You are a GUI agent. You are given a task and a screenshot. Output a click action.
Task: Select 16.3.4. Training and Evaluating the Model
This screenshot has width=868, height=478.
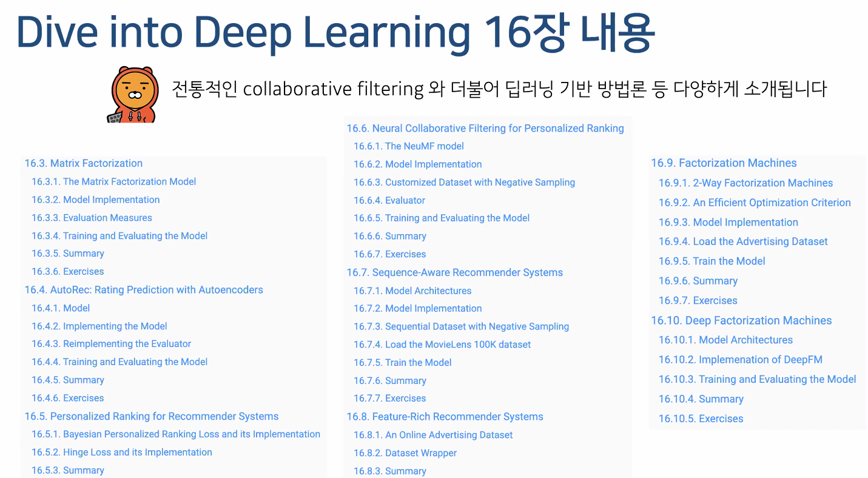coord(119,235)
